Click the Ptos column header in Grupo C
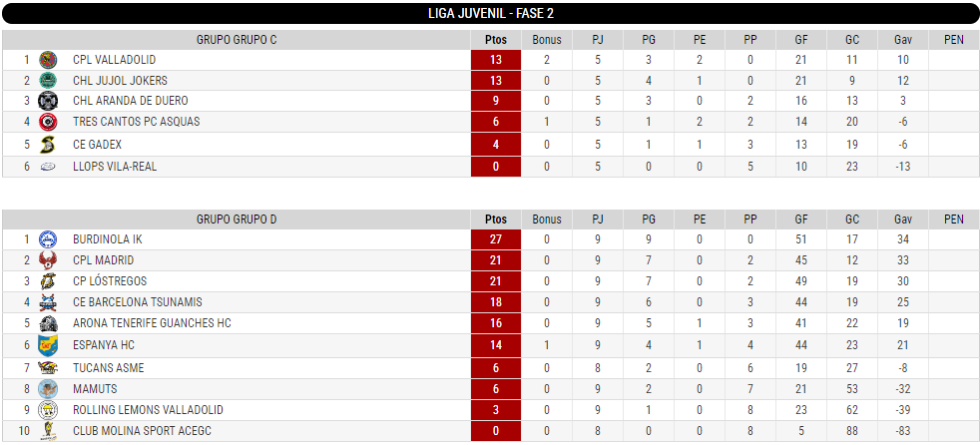The height and width of the screenshot is (445, 980). [496, 40]
